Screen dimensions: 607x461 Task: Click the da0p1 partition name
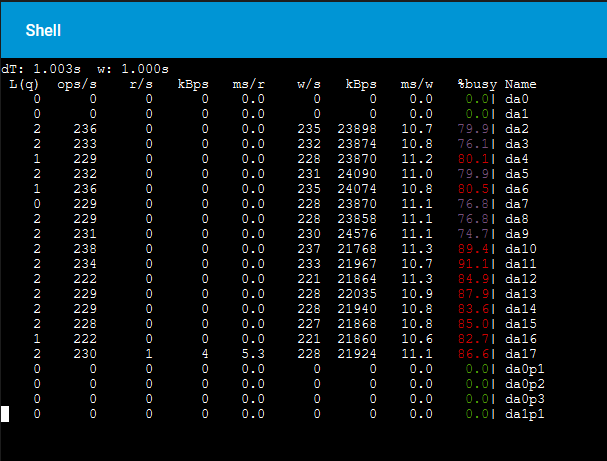point(525,369)
